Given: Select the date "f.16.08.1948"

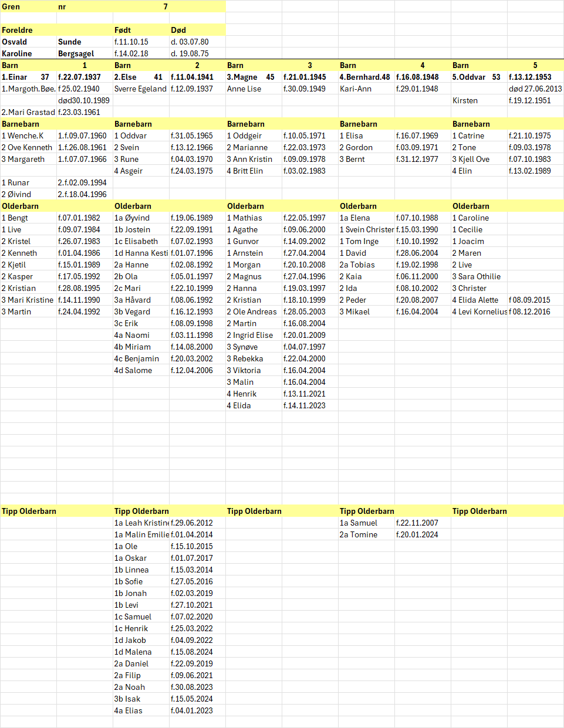Looking at the screenshot, I should [x=423, y=77].
